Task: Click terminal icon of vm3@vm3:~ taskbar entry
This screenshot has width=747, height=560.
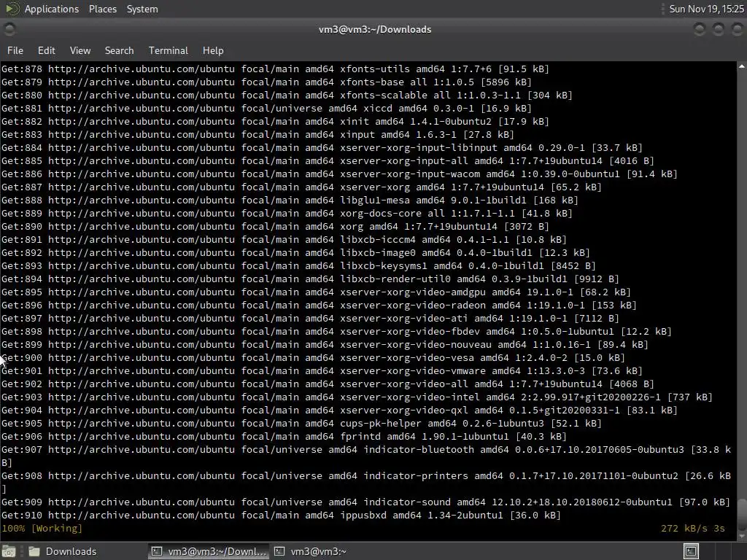Action: (x=279, y=551)
